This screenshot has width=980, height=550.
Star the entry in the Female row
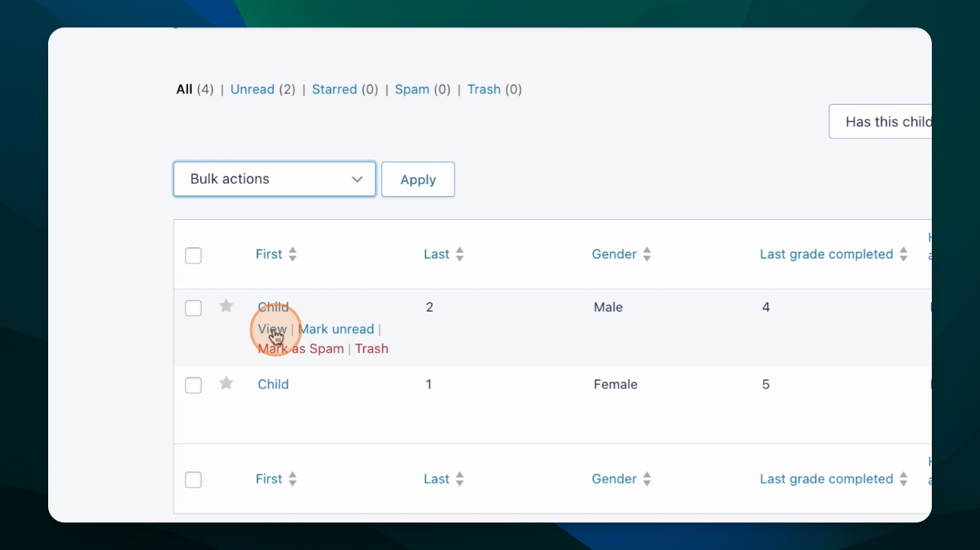(226, 383)
